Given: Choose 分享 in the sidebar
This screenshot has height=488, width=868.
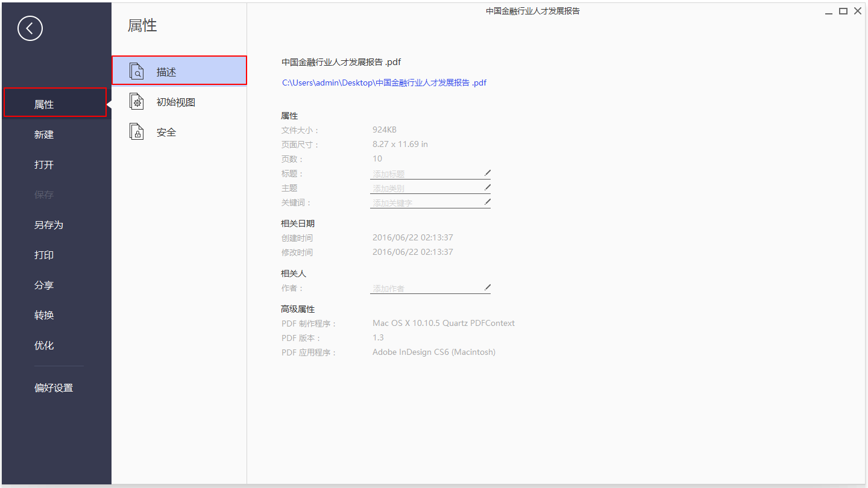Looking at the screenshot, I should coord(44,285).
